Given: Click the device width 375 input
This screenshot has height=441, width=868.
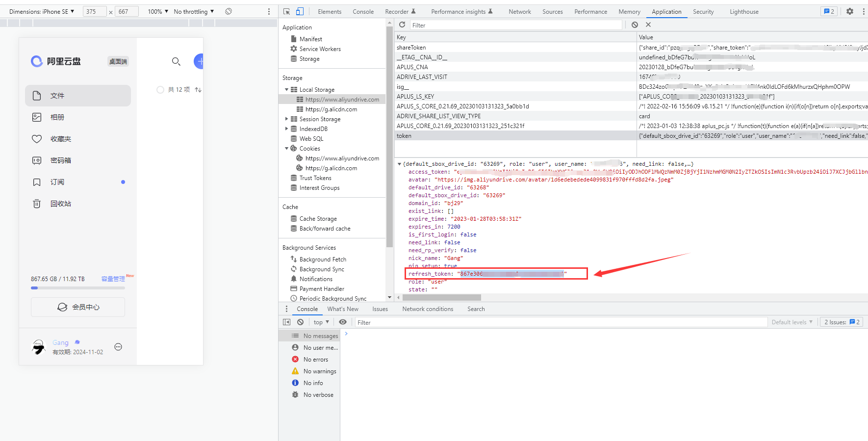Looking at the screenshot, I should click(95, 11).
